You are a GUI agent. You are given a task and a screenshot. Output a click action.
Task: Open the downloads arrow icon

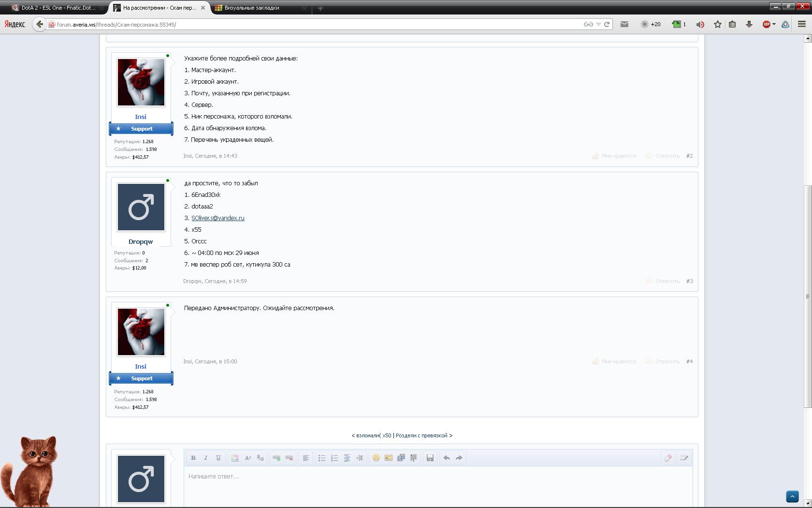pos(749,24)
